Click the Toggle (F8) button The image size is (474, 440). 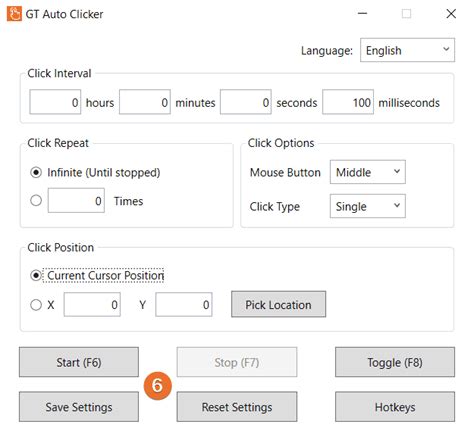(x=395, y=362)
